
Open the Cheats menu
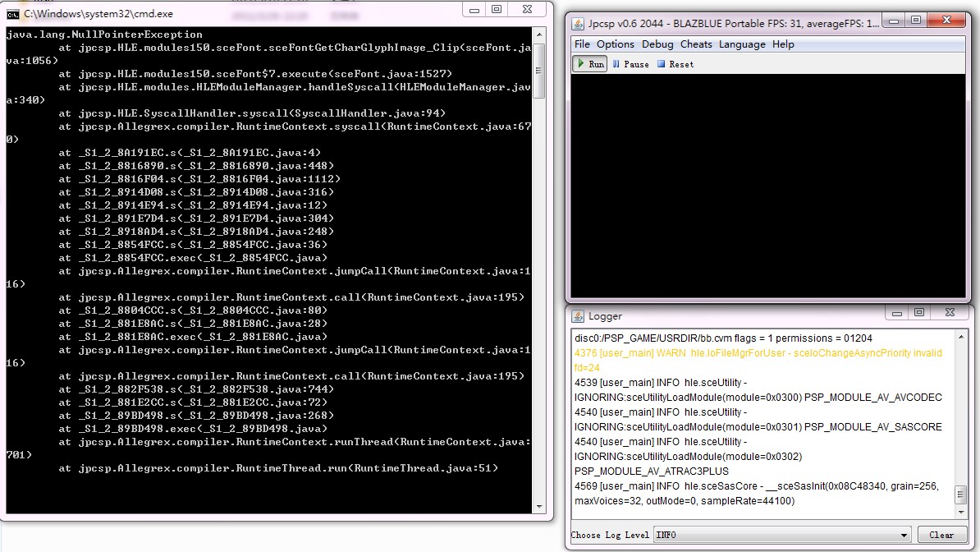(696, 44)
